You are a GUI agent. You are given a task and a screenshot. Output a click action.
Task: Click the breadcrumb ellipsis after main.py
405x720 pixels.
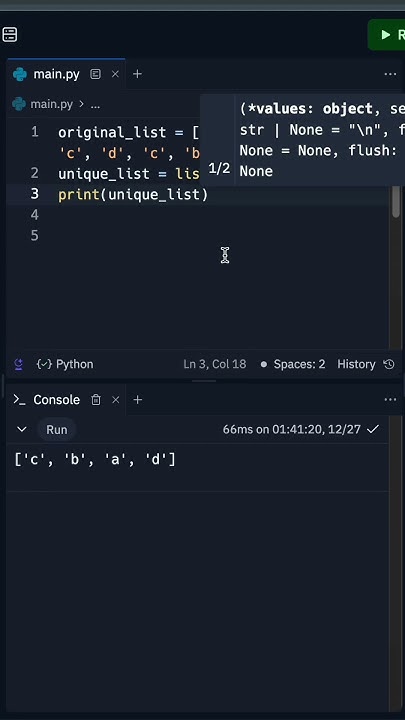pyautogui.click(x=95, y=105)
